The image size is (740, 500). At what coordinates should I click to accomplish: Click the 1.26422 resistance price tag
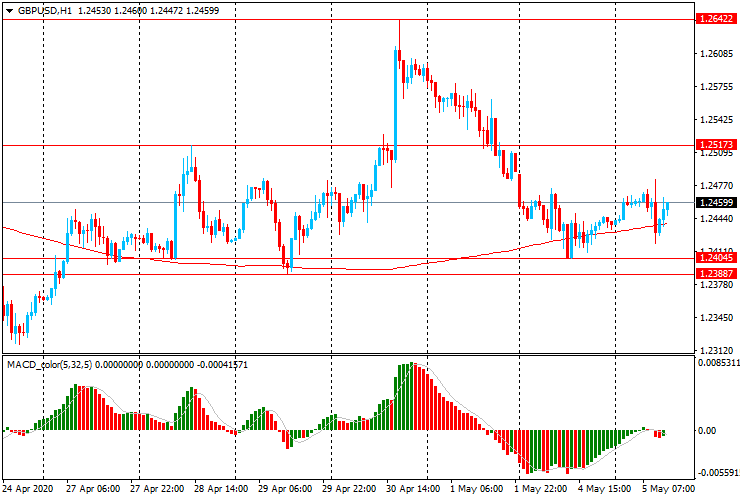point(716,19)
